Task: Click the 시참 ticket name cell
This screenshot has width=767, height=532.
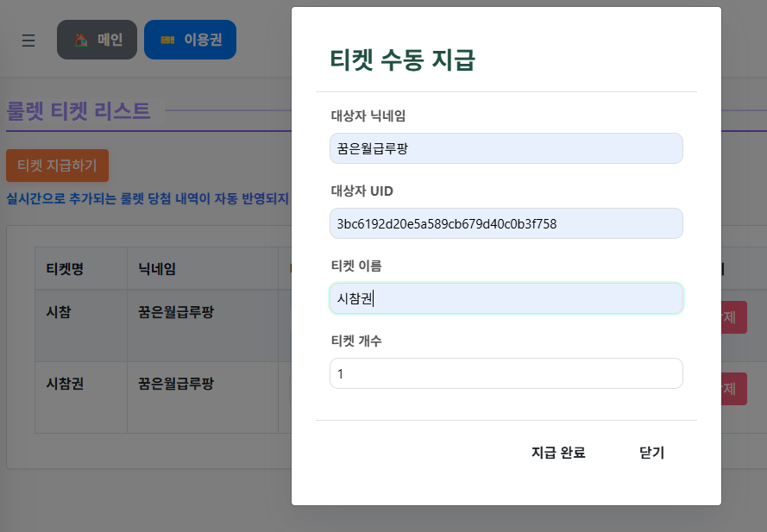Action: point(81,326)
